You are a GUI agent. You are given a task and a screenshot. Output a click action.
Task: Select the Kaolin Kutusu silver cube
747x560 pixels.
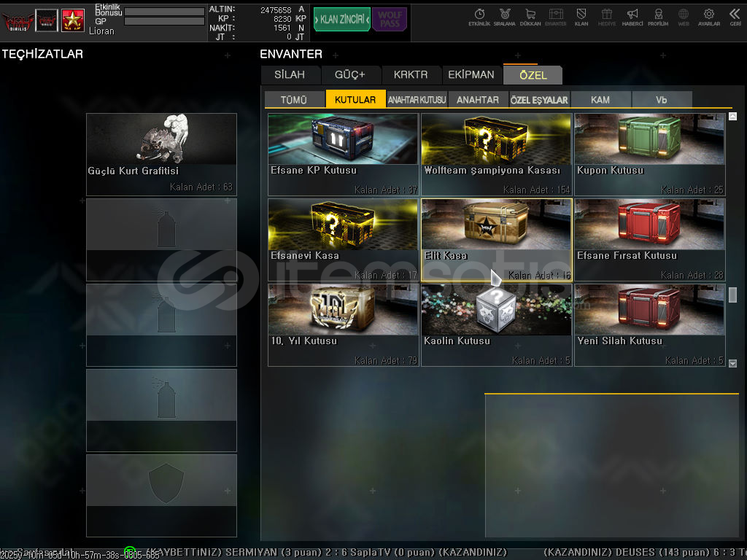(x=496, y=325)
